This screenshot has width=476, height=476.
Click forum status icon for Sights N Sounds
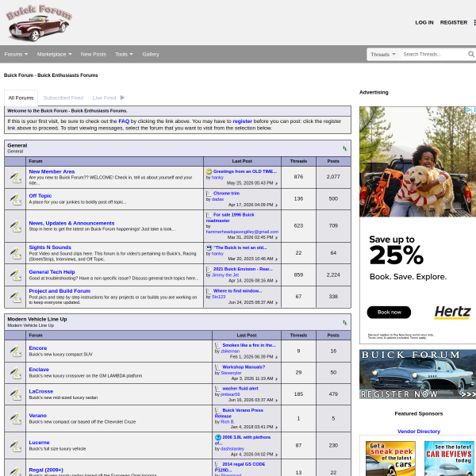[15, 253]
